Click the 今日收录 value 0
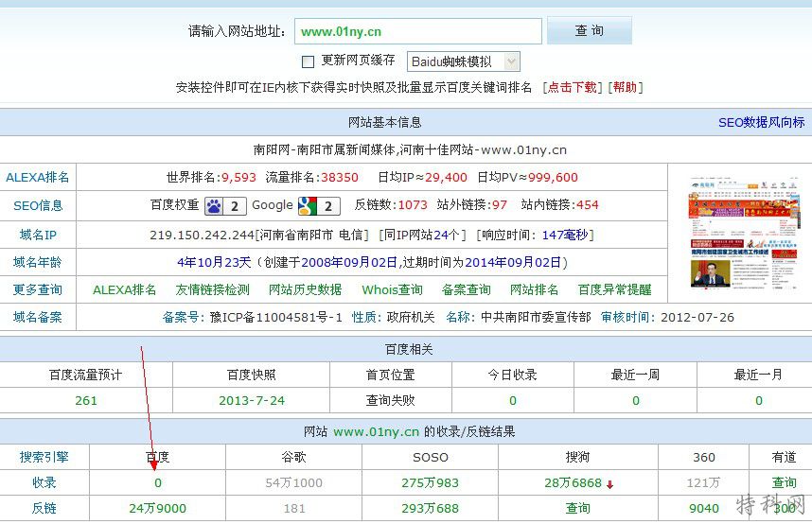812x524 pixels. (x=513, y=400)
